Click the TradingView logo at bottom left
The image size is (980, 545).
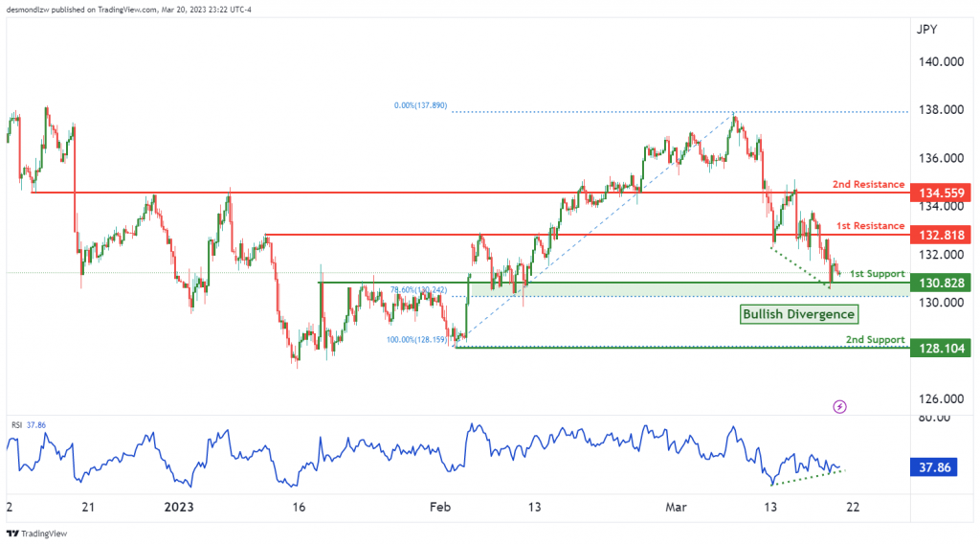(x=37, y=534)
